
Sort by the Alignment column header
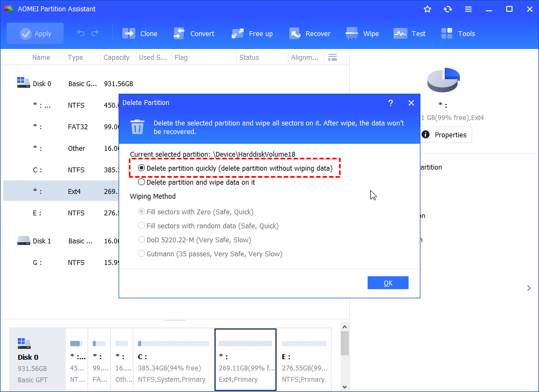(x=305, y=57)
